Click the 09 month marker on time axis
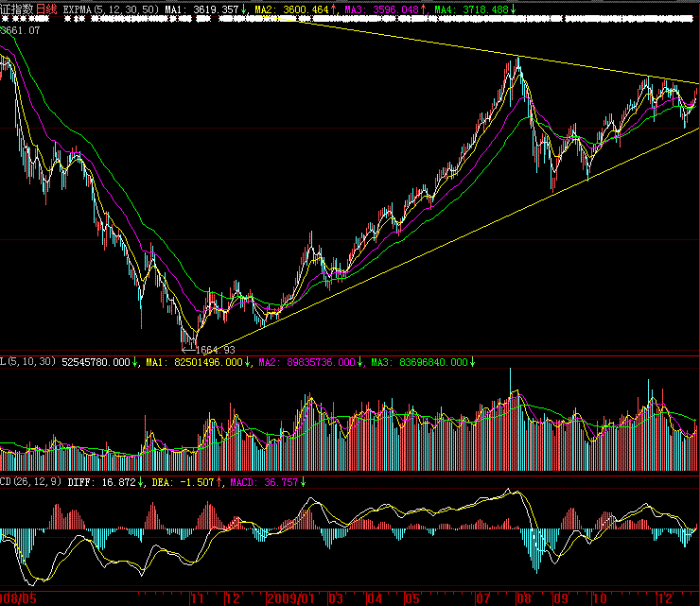This screenshot has height=606, width=700. point(561,598)
